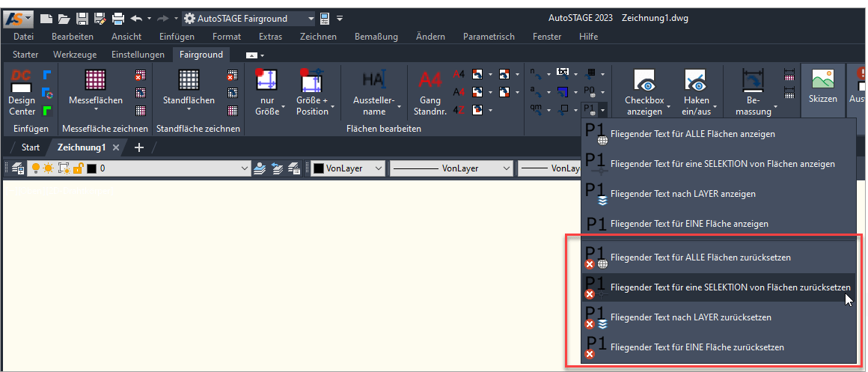The height and width of the screenshot is (372, 868).
Task: Click the blue corner icon beside Design Center
Action: coord(48,73)
